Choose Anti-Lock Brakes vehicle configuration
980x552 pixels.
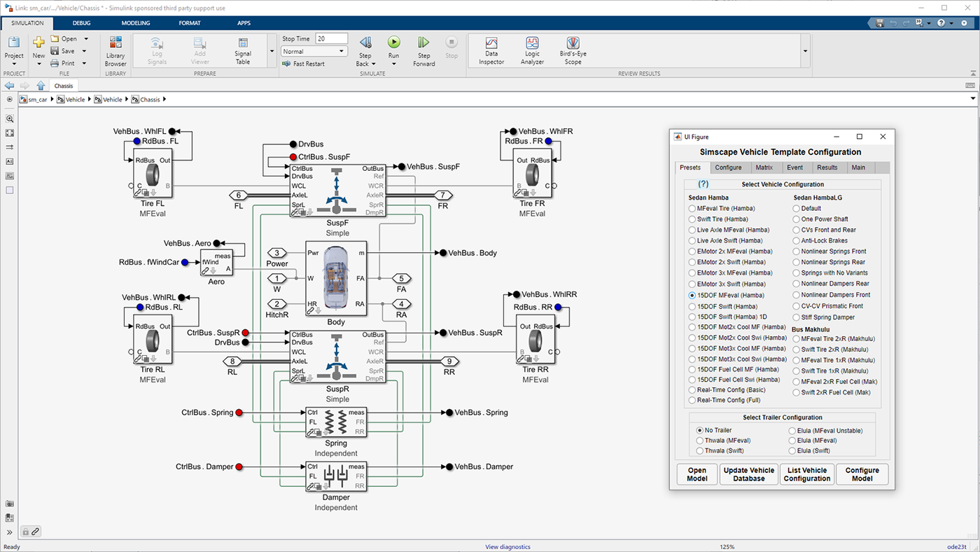(x=796, y=241)
